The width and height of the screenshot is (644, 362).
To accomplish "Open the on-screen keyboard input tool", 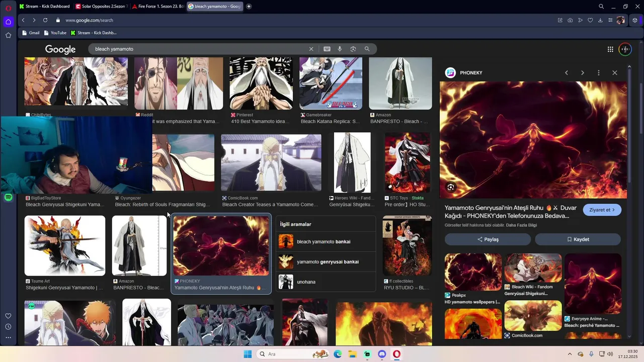I will point(327,49).
